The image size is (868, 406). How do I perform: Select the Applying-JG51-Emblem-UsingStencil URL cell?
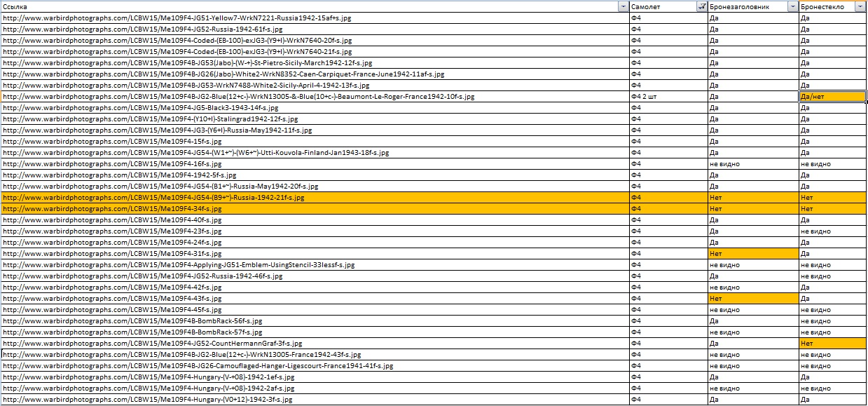click(x=315, y=264)
